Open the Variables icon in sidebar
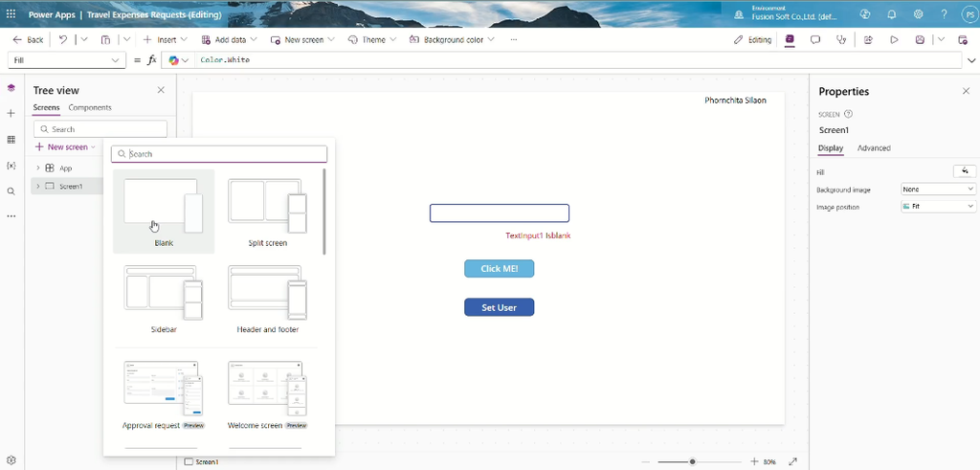Screen dimensions: 980x470 (x=11, y=165)
